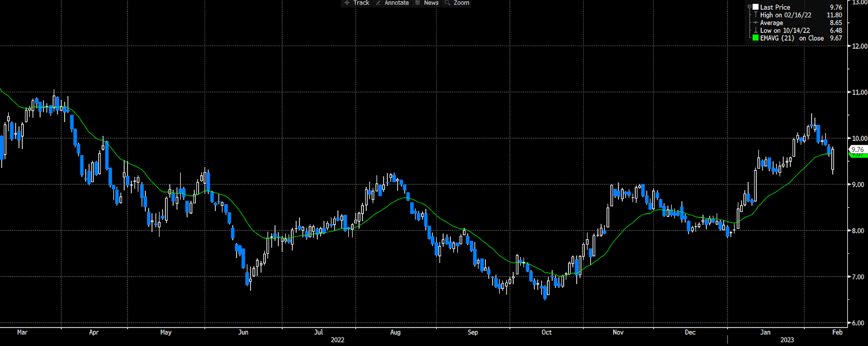This screenshot has width=868, height=346.
Task: Click the 2022 year label on axis
Action: 337,340
